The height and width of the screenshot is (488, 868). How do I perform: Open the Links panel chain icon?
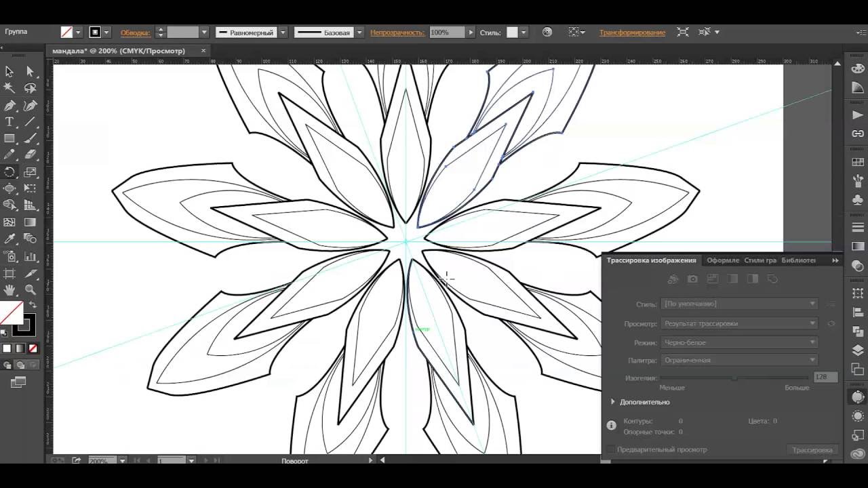click(x=858, y=134)
